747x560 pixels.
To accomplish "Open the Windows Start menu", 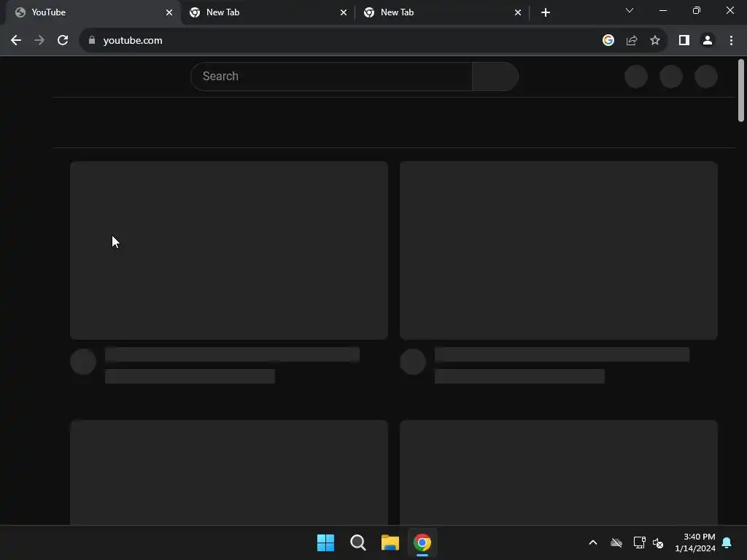I will click(x=326, y=542).
